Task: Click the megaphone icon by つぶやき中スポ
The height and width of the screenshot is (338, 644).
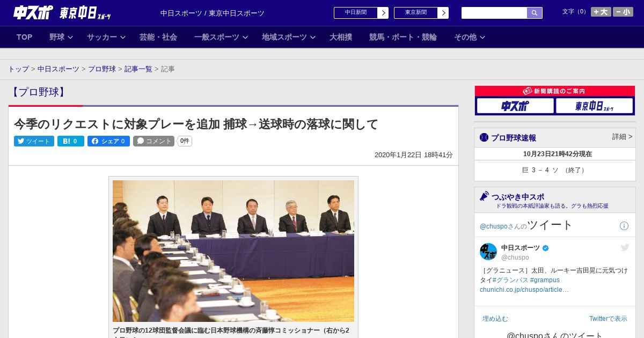Action: click(x=484, y=196)
